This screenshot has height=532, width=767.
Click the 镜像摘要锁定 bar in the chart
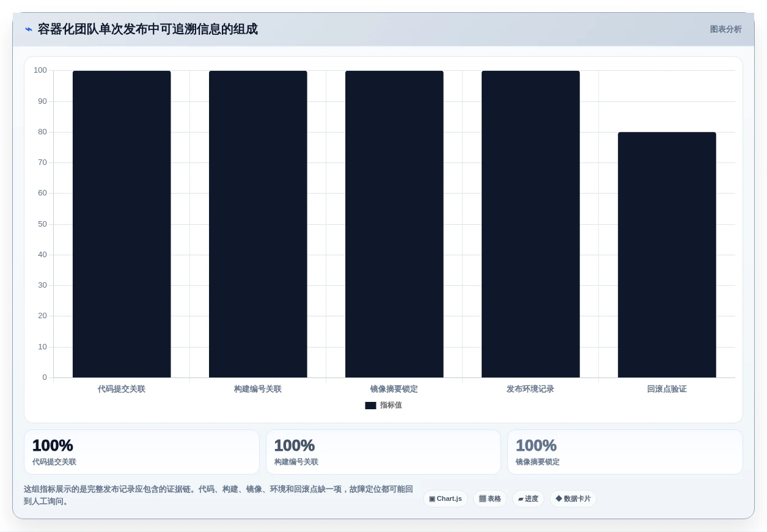tap(394, 224)
